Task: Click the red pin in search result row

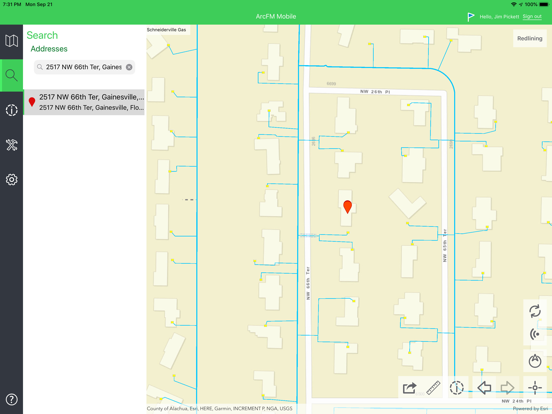Action: (32, 102)
